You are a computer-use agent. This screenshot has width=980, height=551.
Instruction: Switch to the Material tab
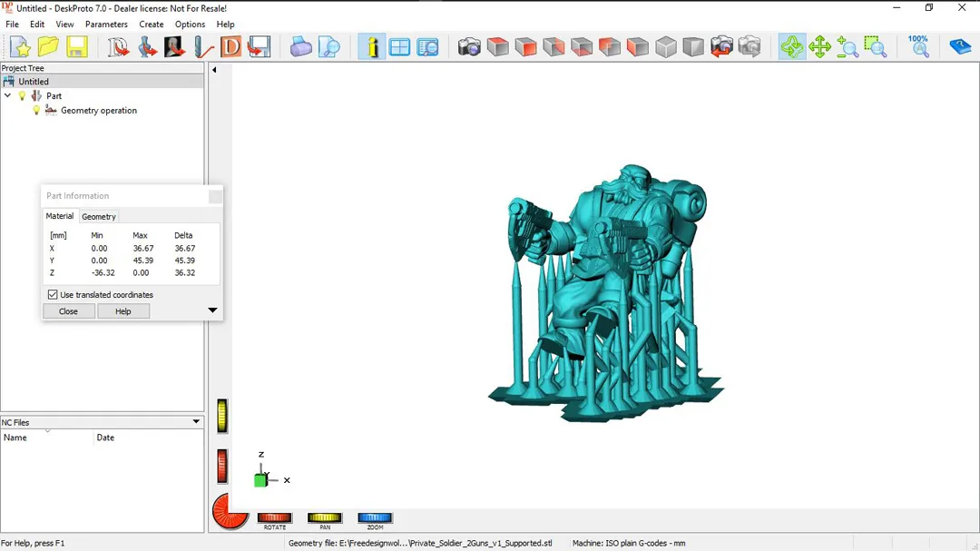point(60,216)
